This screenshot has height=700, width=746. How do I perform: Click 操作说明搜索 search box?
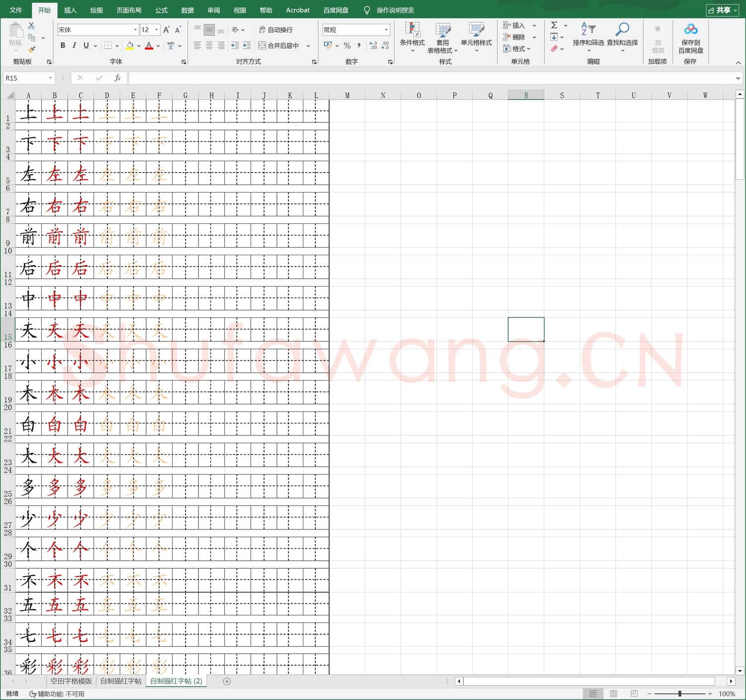click(395, 10)
